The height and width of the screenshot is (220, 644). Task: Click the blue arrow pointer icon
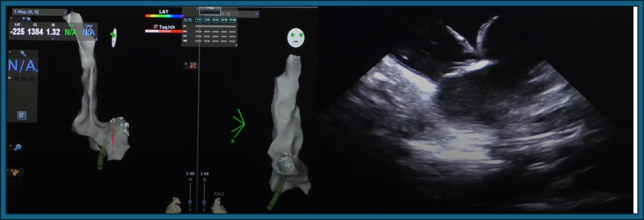(x=23, y=53)
